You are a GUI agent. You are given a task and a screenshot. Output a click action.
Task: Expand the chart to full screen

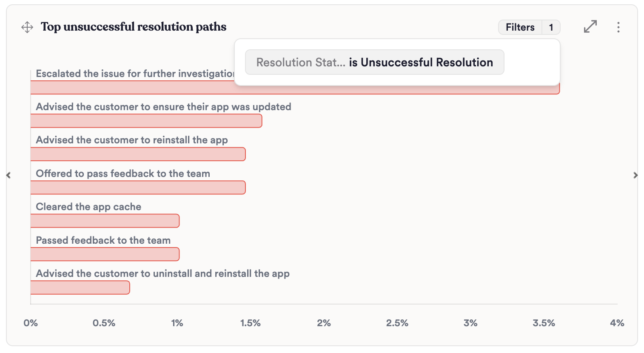(590, 27)
